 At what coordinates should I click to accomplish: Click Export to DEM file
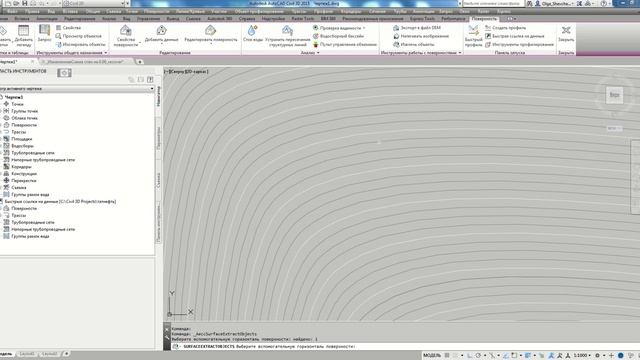[417, 28]
